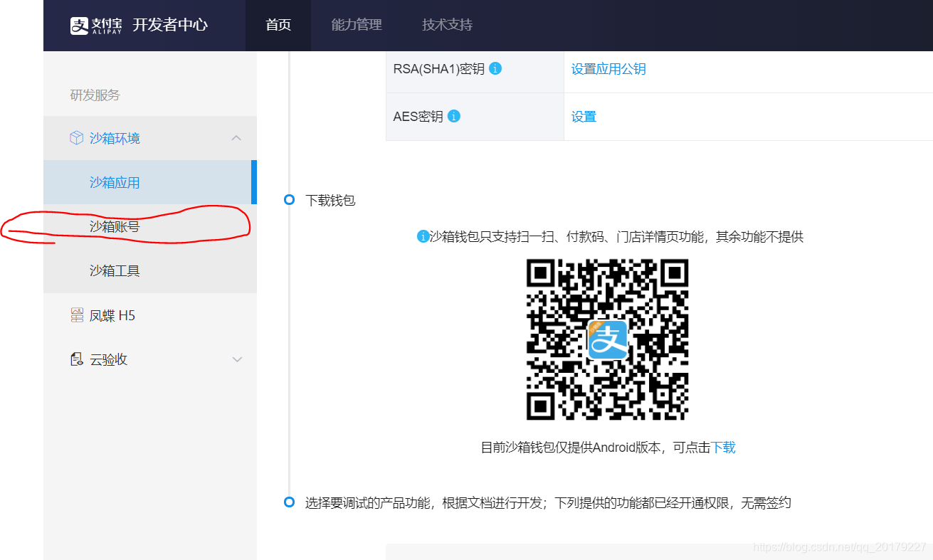The width and height of the screenshot is (933, 560).
Task: Click the sandbox wallet QR code
Action: pos(607,339)
